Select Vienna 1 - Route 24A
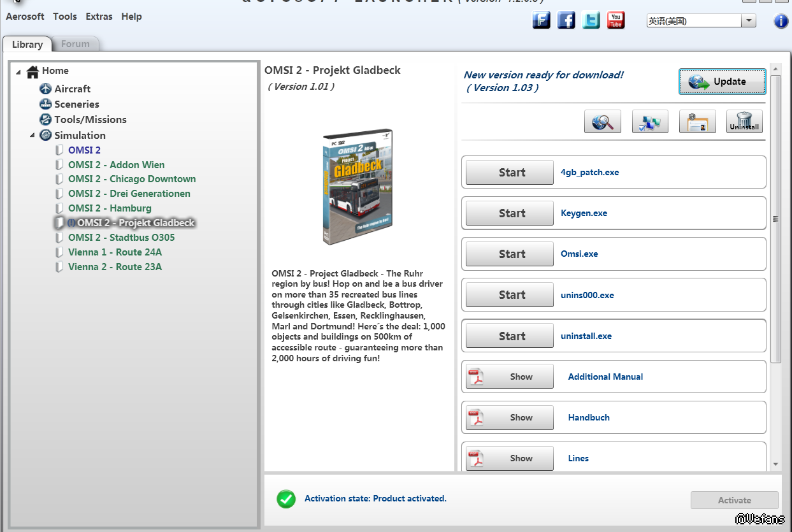 click(115, 252)
